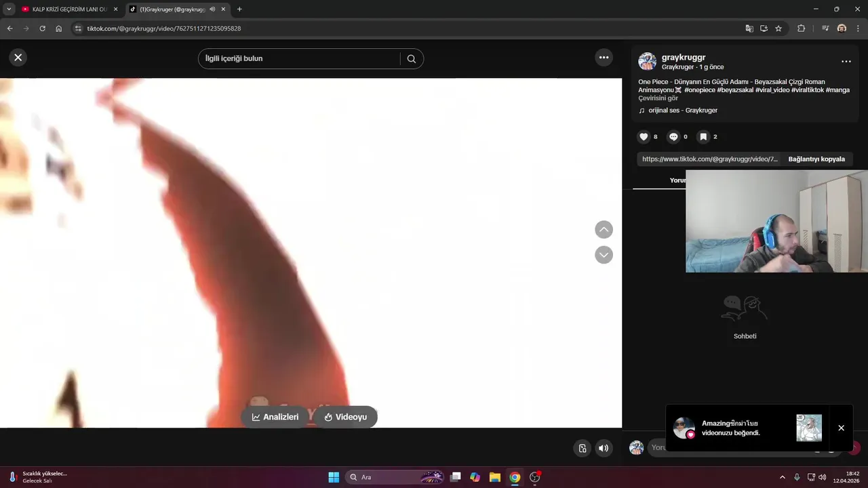This screenshot has height=488, width=868.
Task: Mute the TikTok tab via its speaker icon
Action: point(212,9)
